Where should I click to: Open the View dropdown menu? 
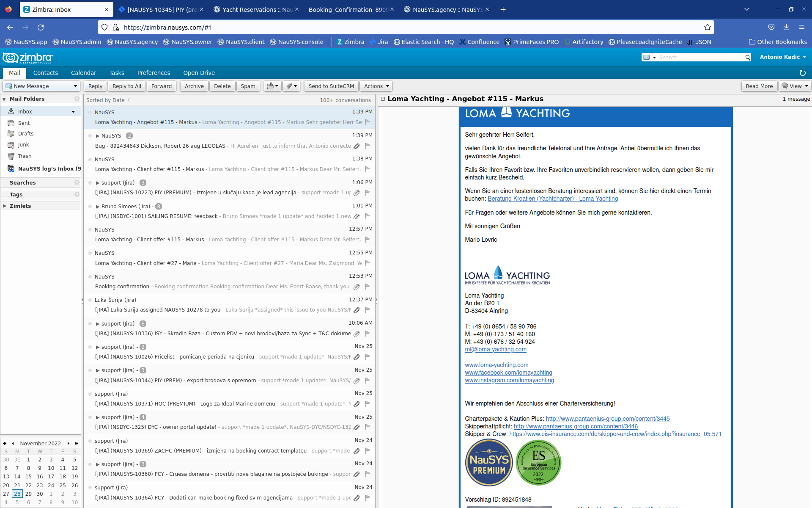click(x=795, y=86)
